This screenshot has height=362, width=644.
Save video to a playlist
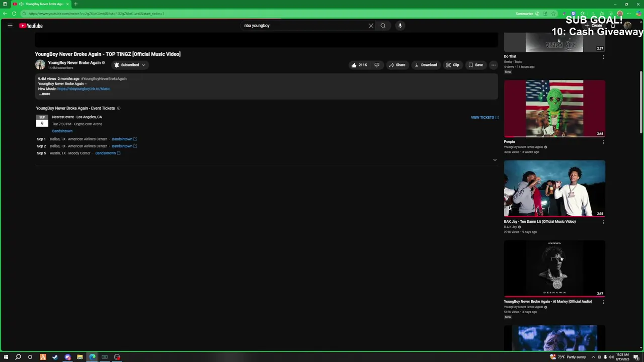475,65
